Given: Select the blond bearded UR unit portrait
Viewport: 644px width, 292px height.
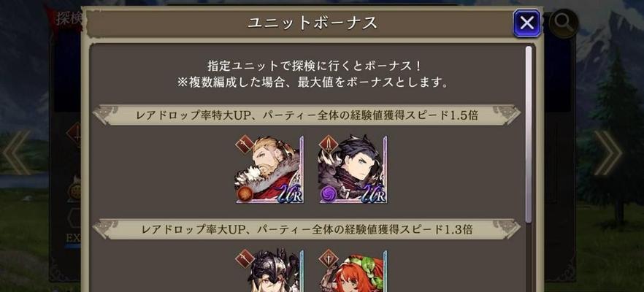Looking at the screenshot, I should (269, 170).
